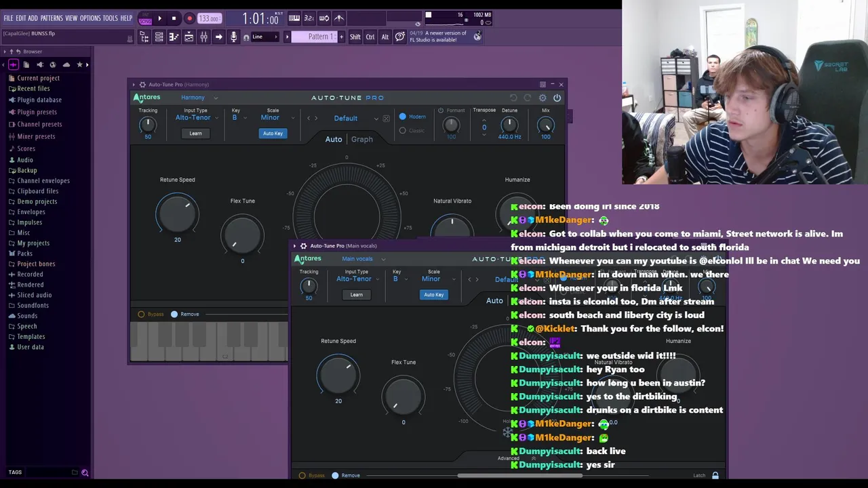Open the PATTERNS menu
868x488 pixels.
click(x=52, y=18)
